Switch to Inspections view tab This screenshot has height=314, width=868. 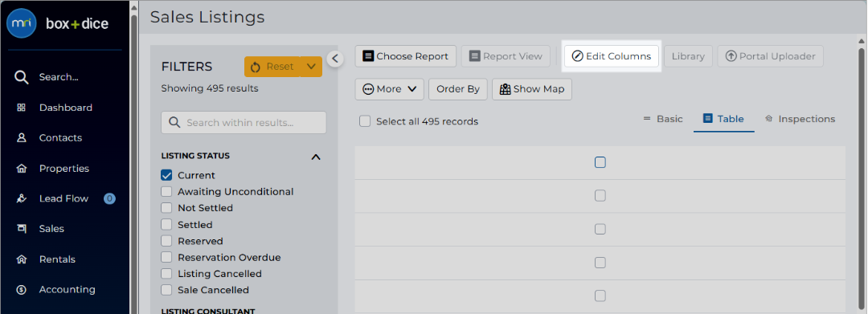(x=800, y=119)
